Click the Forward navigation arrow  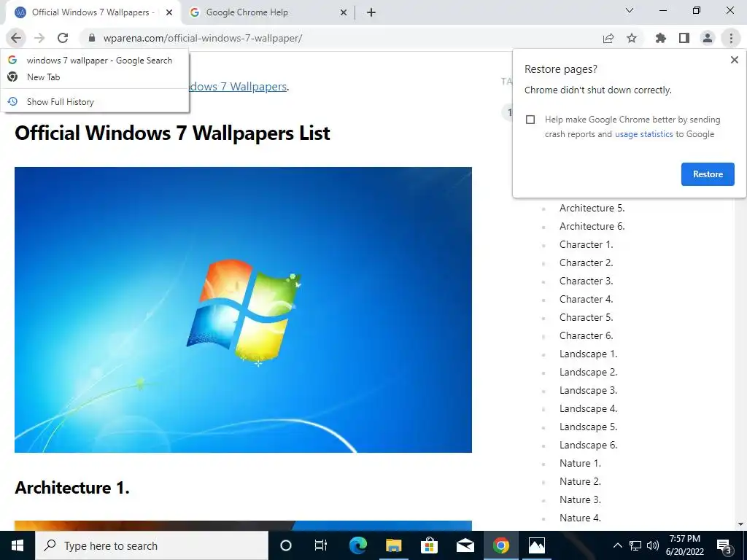pyautogui.click(x=39, y=38)
